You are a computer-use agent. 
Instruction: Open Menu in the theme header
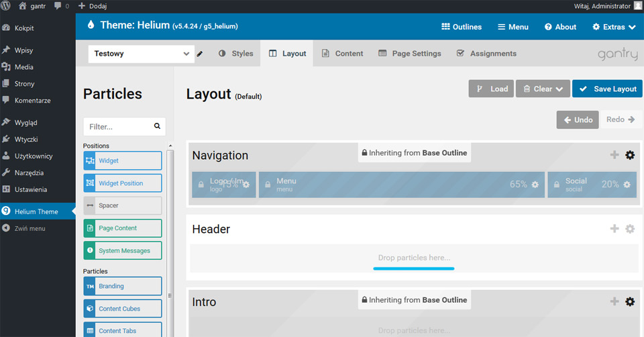(513, 27)
